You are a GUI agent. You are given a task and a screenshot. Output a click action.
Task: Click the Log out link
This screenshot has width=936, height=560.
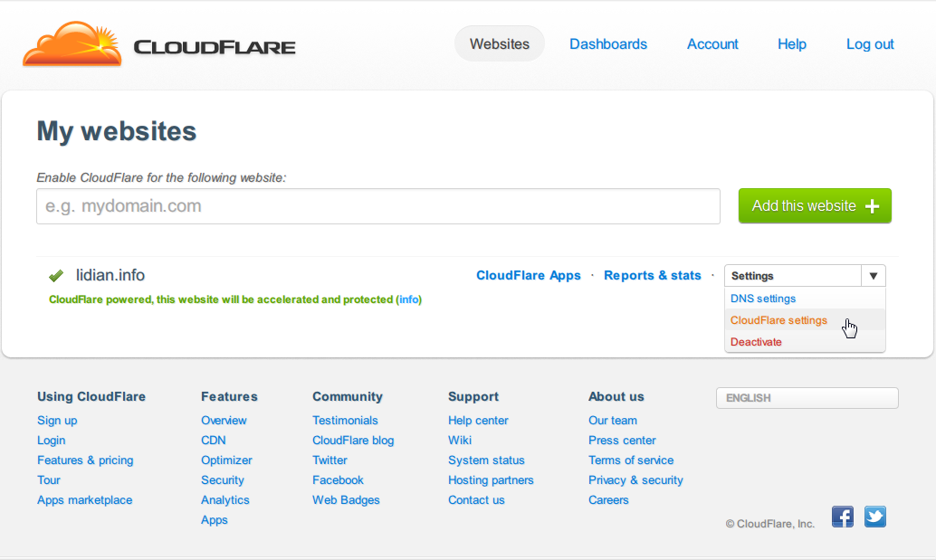point(870,43)
